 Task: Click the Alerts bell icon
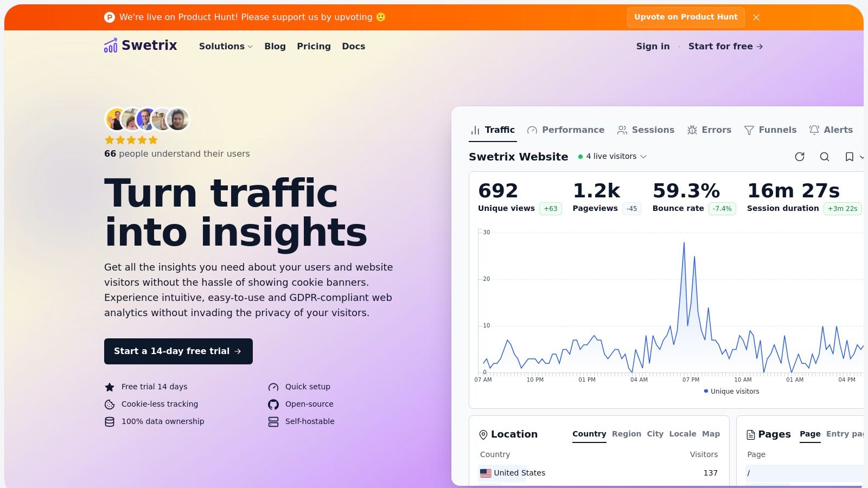click(814, 130)
